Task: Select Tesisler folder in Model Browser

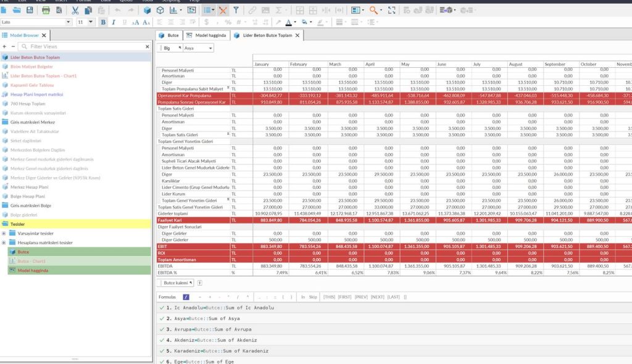Action: [x=76, y=224]
